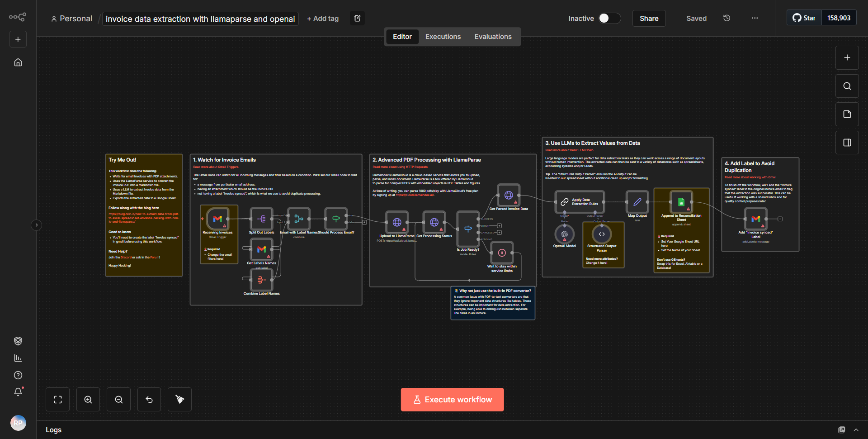Screen dimensions: 868x439
Task: Open the "OpenAI Model" node
Action: (x=564, y=234)
